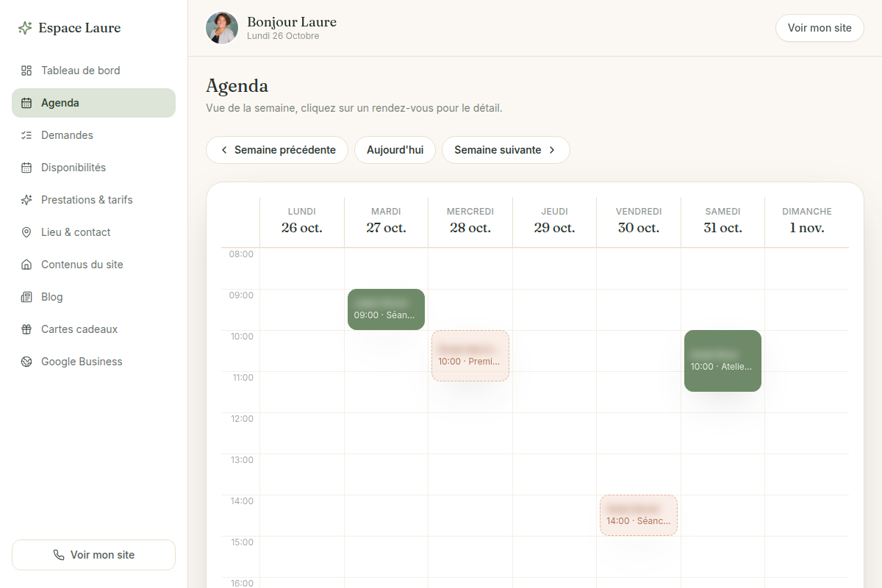Click the Prestations & tarifs sparkle icon

(x=26, y=200)
